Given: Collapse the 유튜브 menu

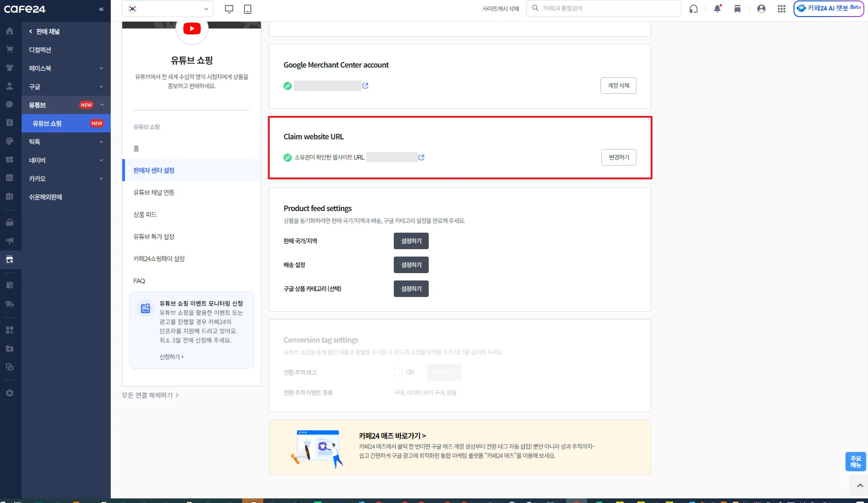Looking at the screenshot, I should 66,105.
